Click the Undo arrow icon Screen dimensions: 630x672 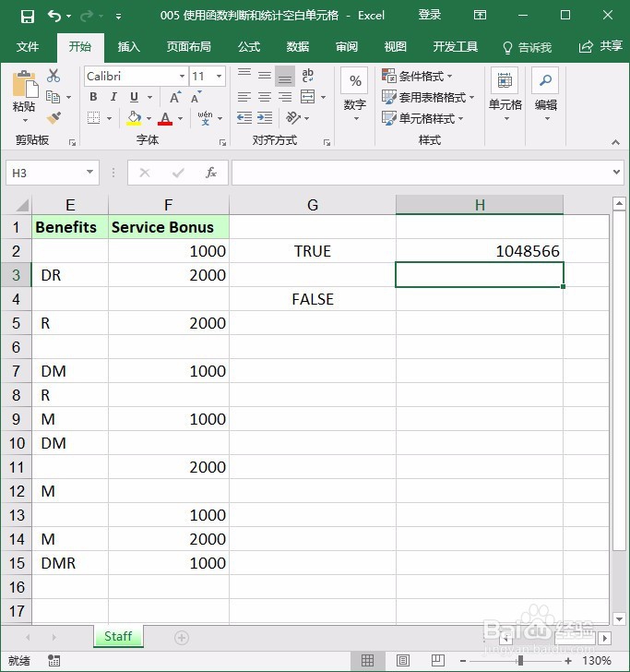click(54, 17)
